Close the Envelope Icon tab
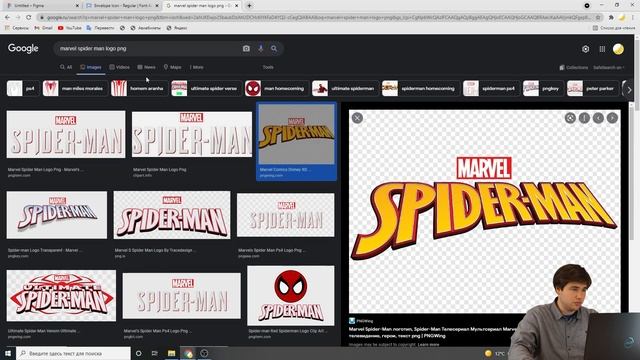 157,6
